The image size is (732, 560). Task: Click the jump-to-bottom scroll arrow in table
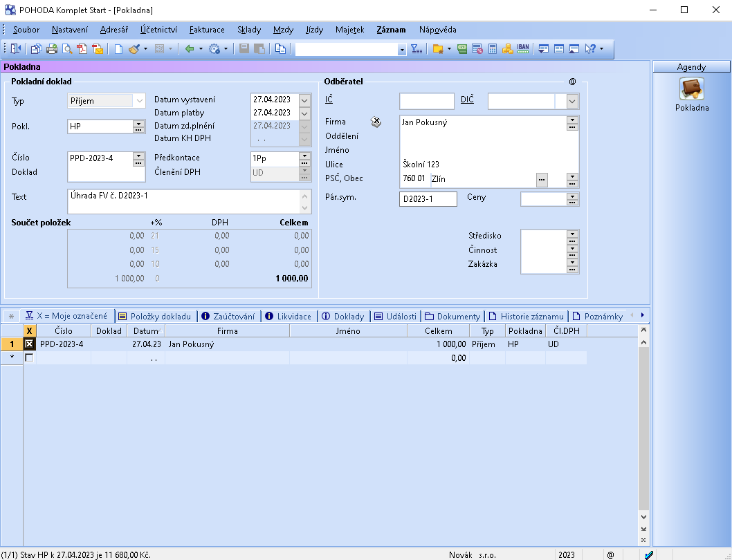pos(643,529)
